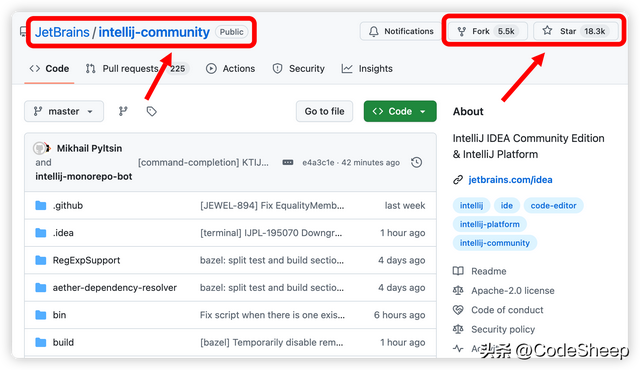
Task: Open the intellij-monorepo-bot author link
Action: (84, 177)
